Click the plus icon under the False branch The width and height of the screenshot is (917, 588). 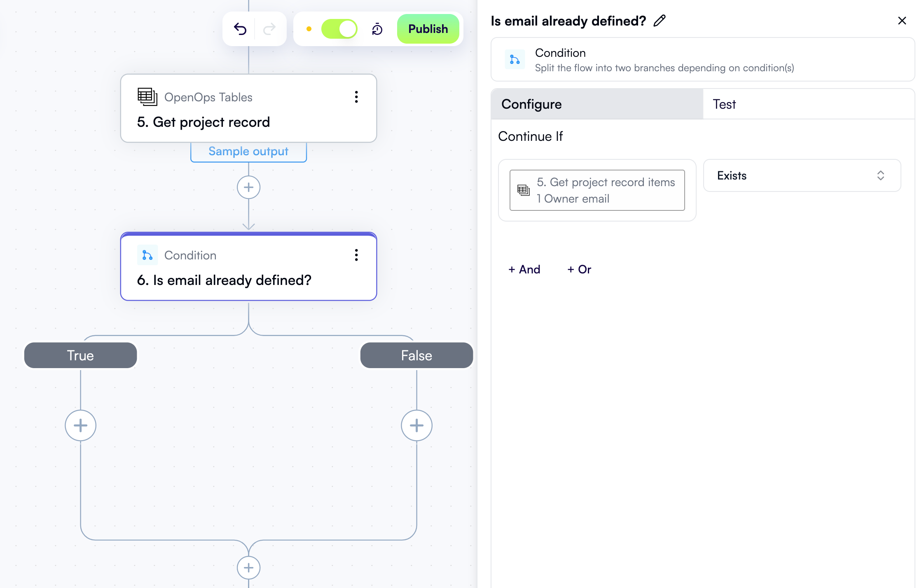pos(416,425)
